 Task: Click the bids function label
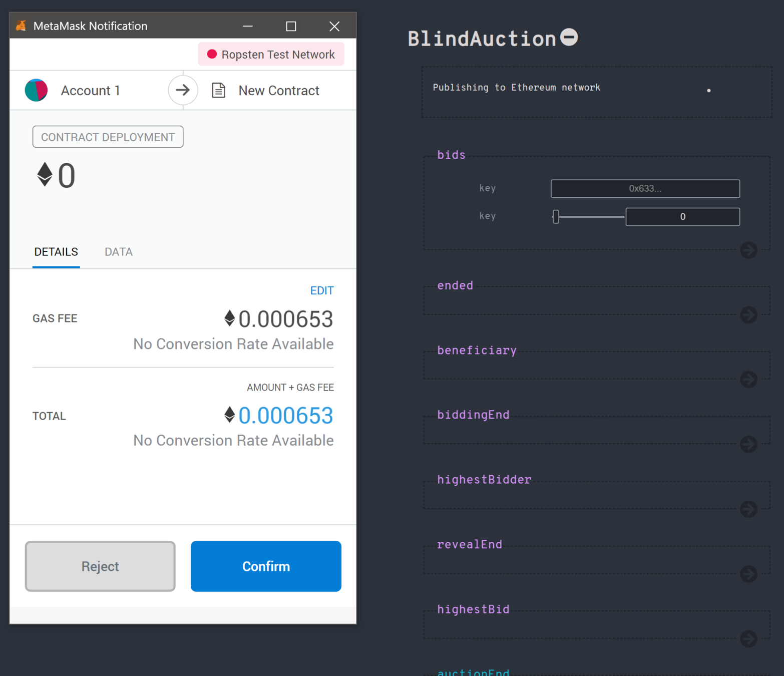point(451,155)
